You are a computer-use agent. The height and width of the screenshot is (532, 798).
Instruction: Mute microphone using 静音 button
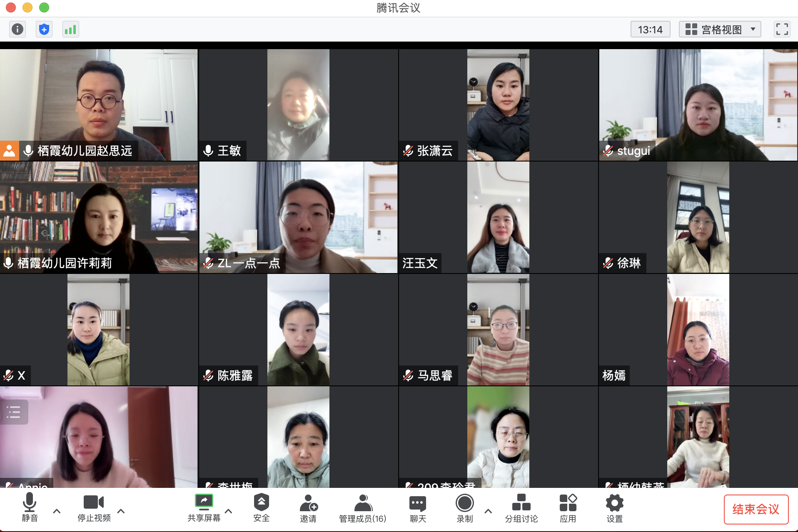coord(30,507)
